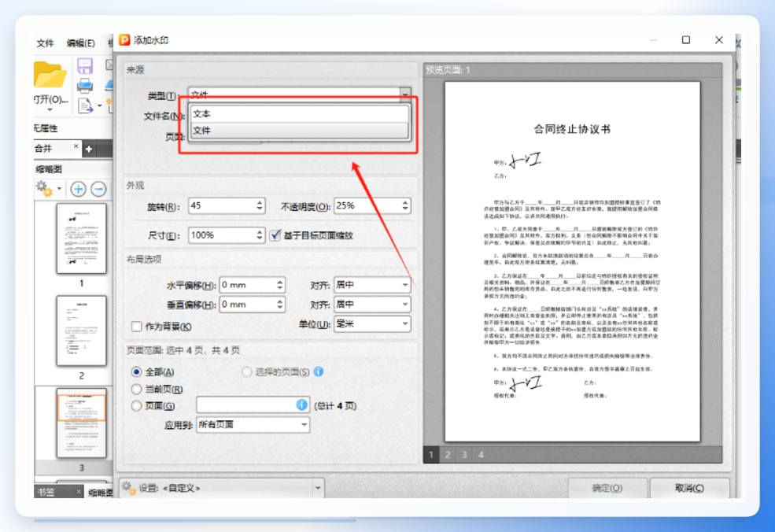Choose 文本 from the type dropdown list
The width and height of the screenshot is (775, 532).
299,113
